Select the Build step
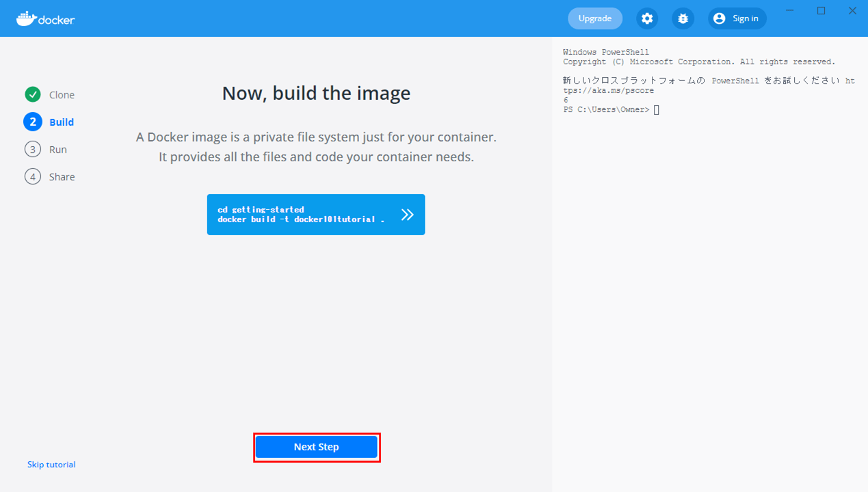This screenshot has width=868, height=492. pos(49,122)
